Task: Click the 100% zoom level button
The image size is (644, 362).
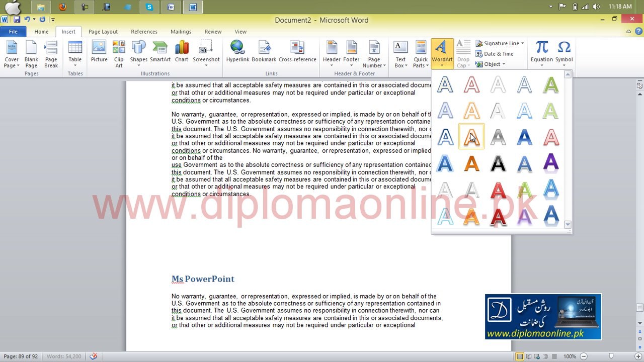Action: click(570, 356)
